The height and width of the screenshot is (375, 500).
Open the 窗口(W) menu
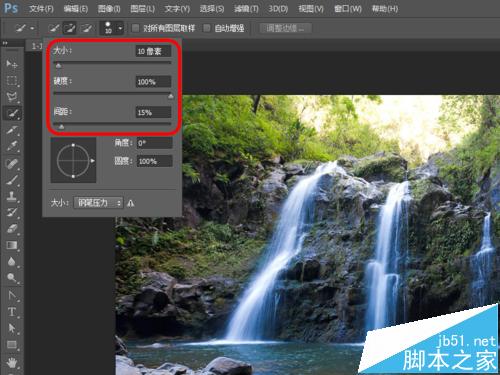(348, 9)
